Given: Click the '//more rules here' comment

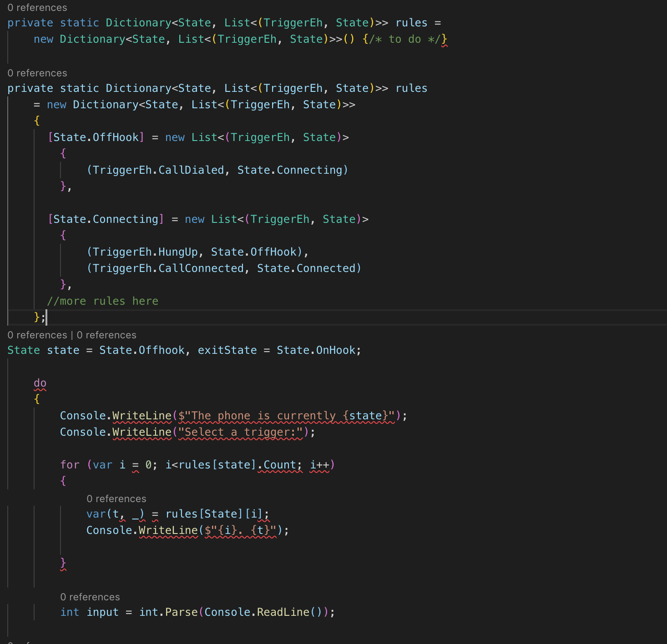Looking at the screenshot, I should [103, 301].
